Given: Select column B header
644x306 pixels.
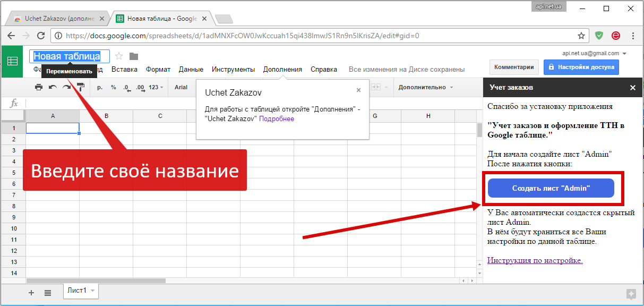Looking at the screenshot, I should click(x=106, y=116).
